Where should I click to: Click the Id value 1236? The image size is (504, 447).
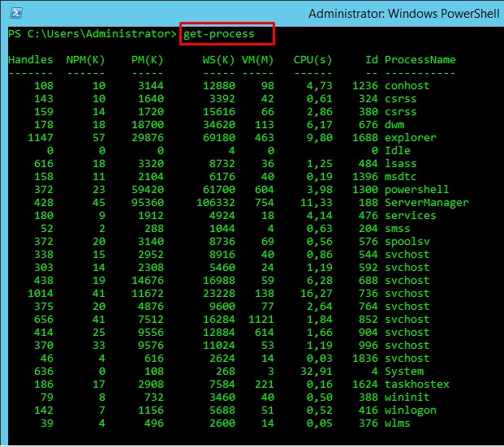[365, 86]
